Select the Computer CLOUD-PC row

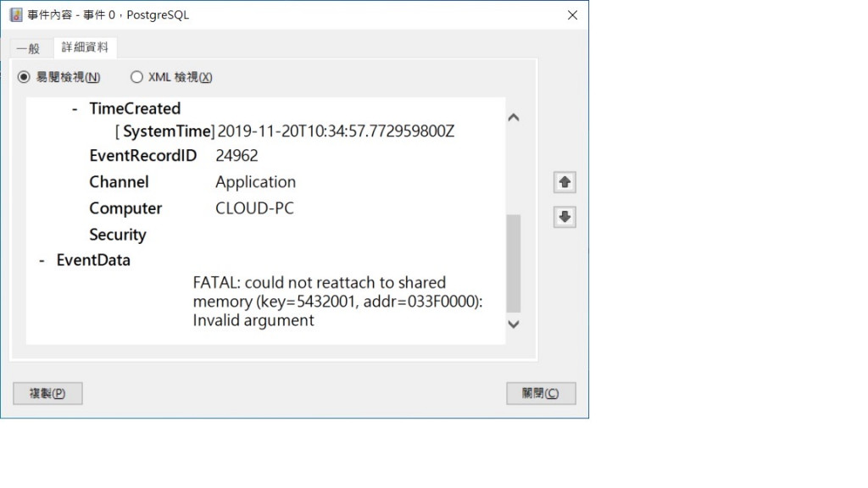192,208
